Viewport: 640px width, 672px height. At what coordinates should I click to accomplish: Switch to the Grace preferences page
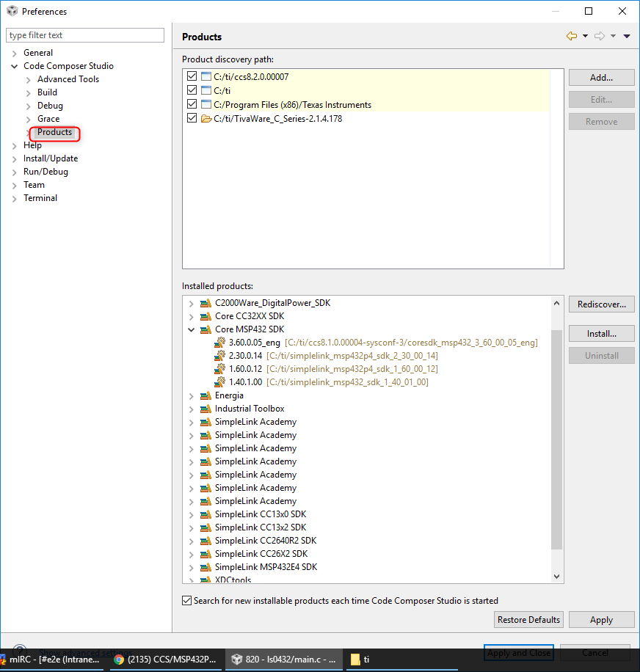(x=48, y=118)
